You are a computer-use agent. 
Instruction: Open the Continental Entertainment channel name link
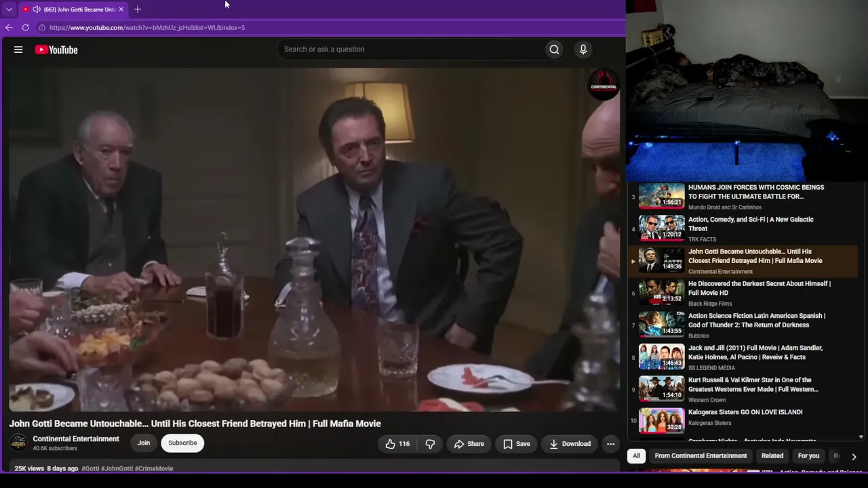click(x=76, y=439)
